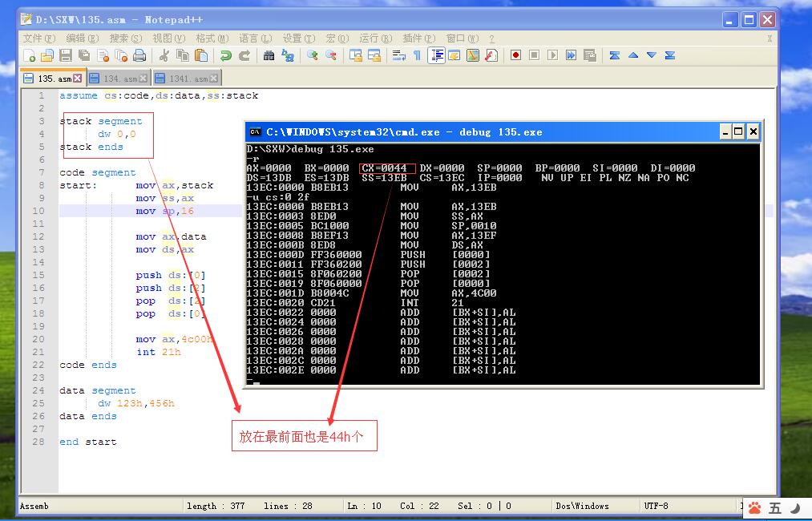
Task: Switch to the 134.asm tab
Action: tap(119, 79)
